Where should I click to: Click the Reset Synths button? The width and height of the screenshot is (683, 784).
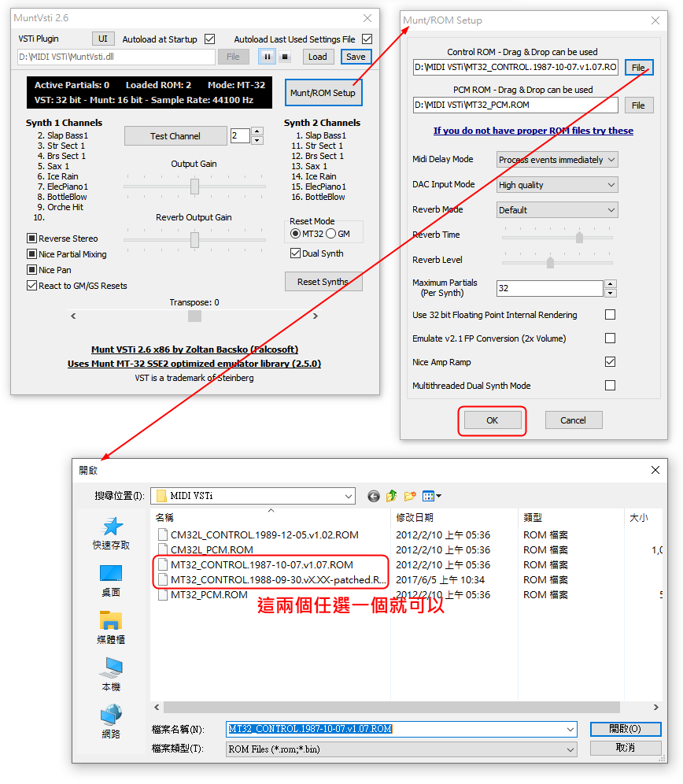(x=323, y=282)
